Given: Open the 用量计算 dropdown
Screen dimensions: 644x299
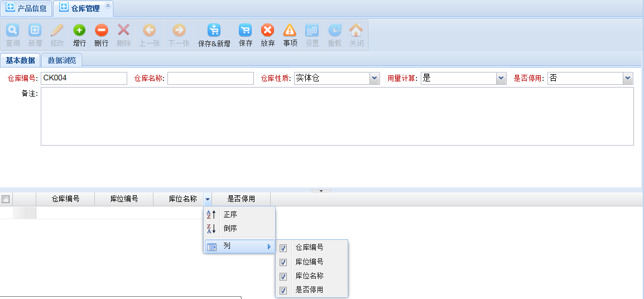Looking at the screenshot, I should 501,79.
